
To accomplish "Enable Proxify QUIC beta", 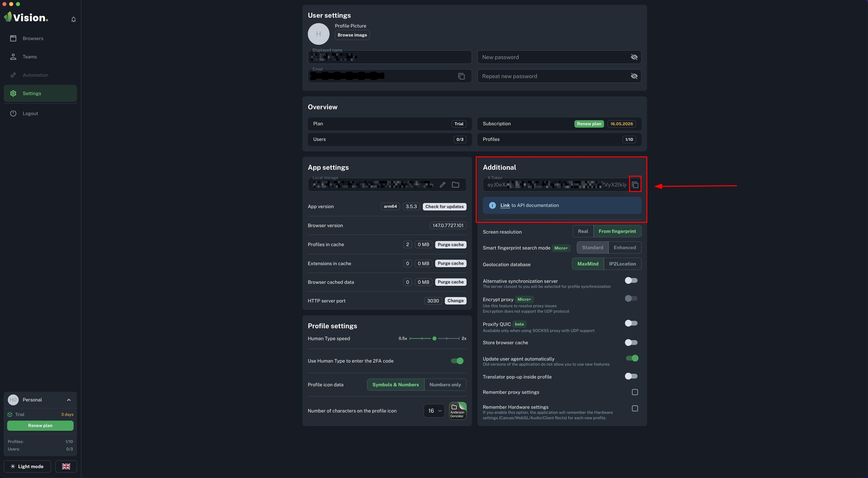I will click(631, 323).
